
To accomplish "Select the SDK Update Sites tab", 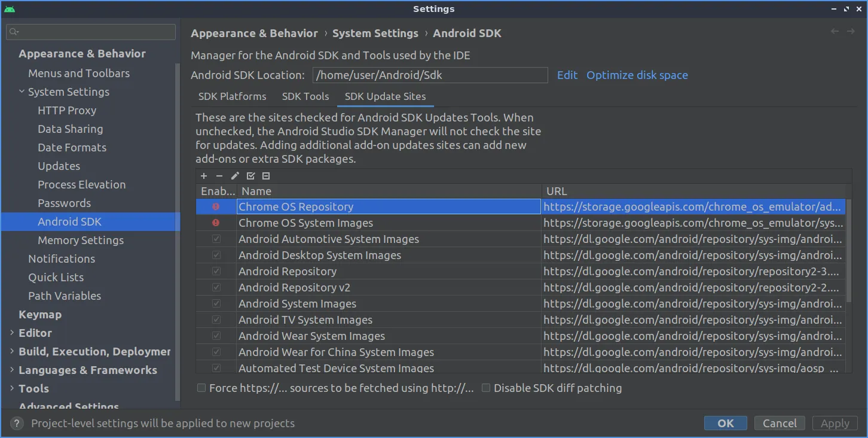I will point(386,96).
